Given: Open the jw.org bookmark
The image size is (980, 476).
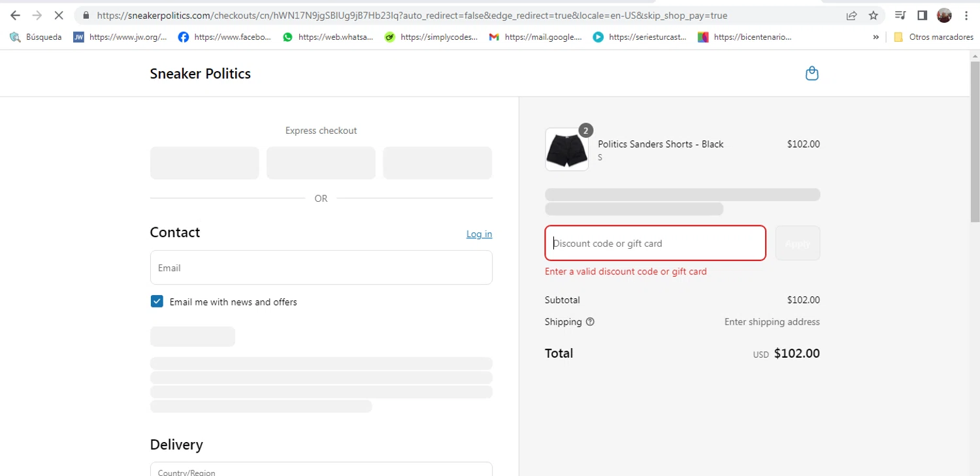Looking at the screenshot, I should pyautogui.click(x=120, y=37).
